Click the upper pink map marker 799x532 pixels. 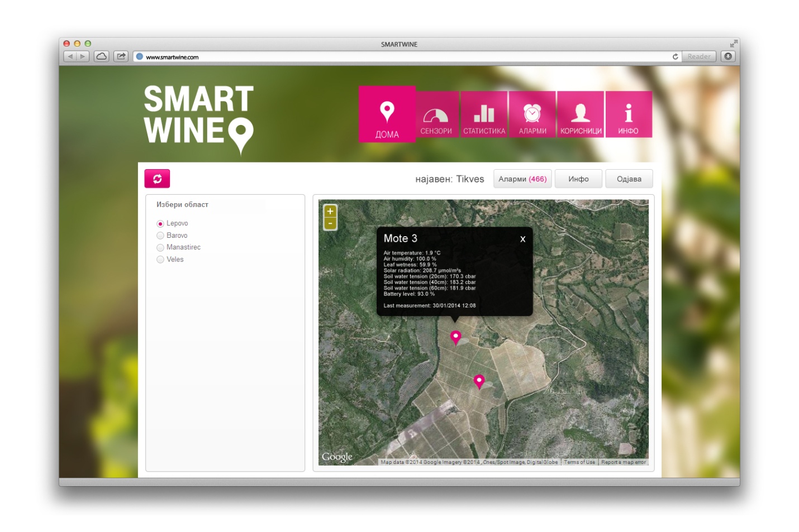(455, 337)
